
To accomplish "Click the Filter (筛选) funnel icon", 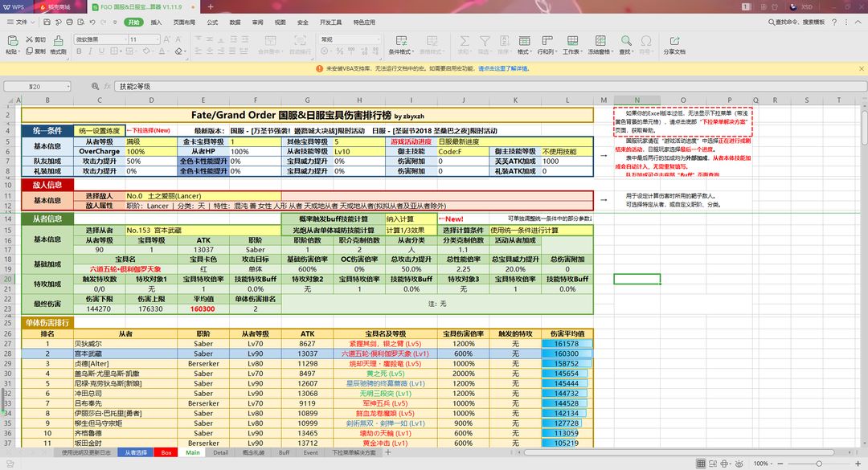I will [485, 41].
